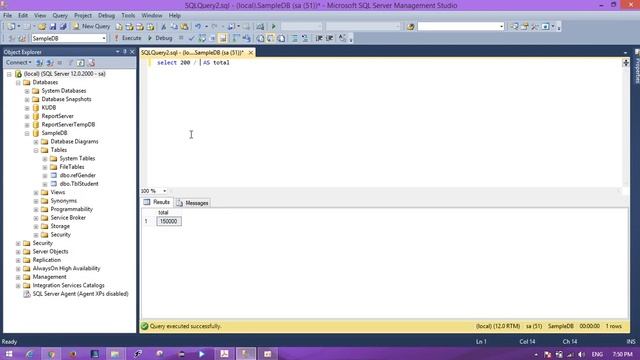The image size is (640, 360).
Task: Click the Object Explorer Filter icon
Action: coord(70,62)
